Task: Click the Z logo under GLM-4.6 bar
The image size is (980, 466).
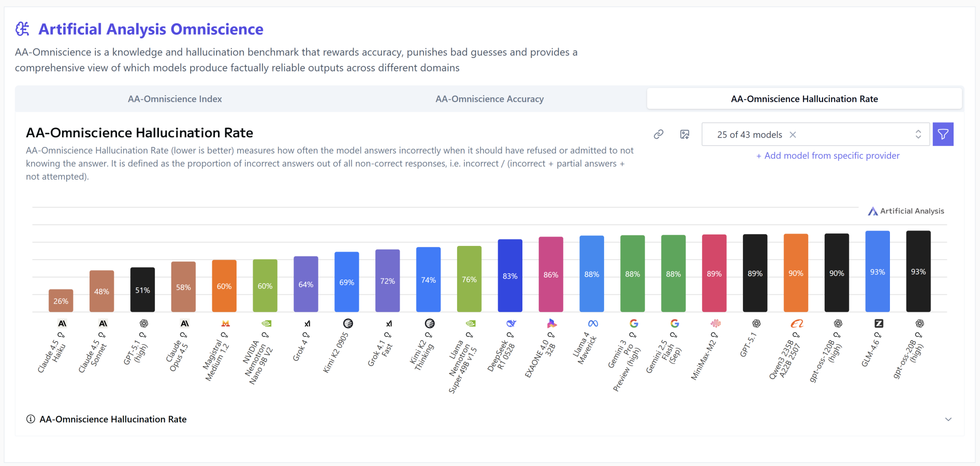Action: 879,324
